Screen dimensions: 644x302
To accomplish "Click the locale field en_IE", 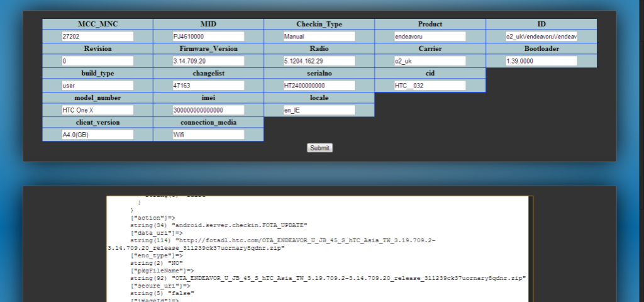I will [319, 110].
